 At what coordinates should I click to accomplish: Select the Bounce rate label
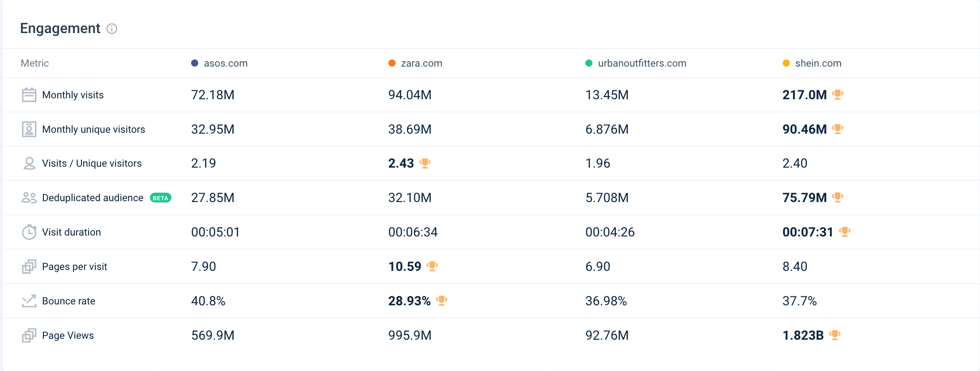[x=69, y=301]
